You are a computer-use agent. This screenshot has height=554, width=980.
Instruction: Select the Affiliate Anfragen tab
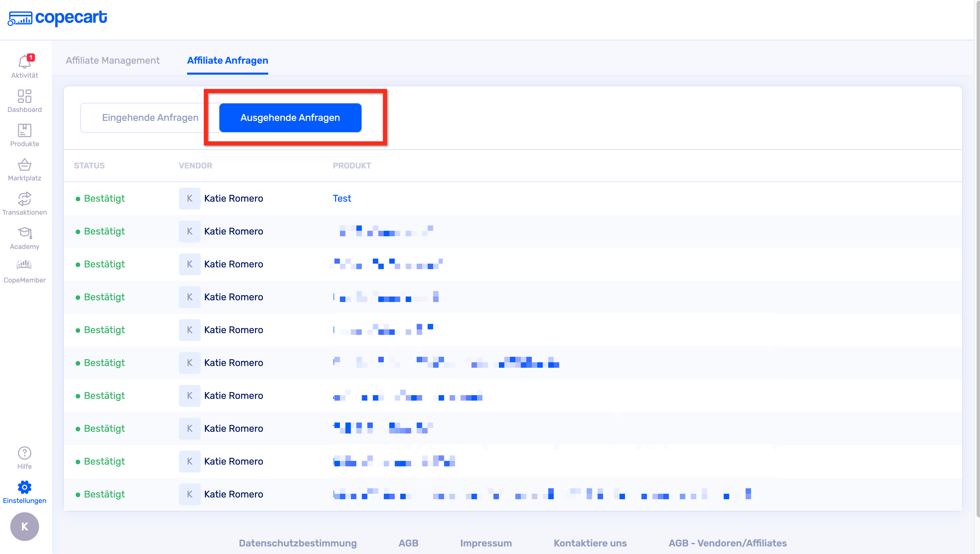tap(227, 61)
